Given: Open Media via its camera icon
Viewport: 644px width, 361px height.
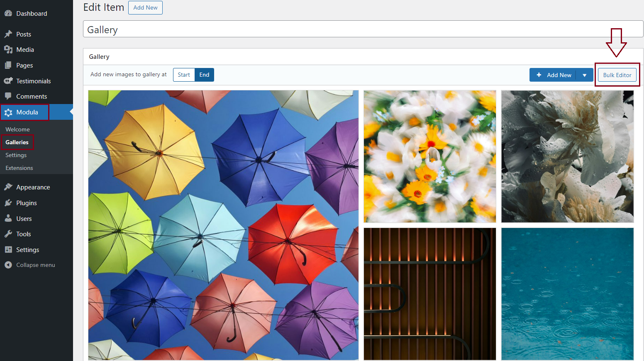Looking at the screenshot, I should pyautogui.click(x=8, y=50).
